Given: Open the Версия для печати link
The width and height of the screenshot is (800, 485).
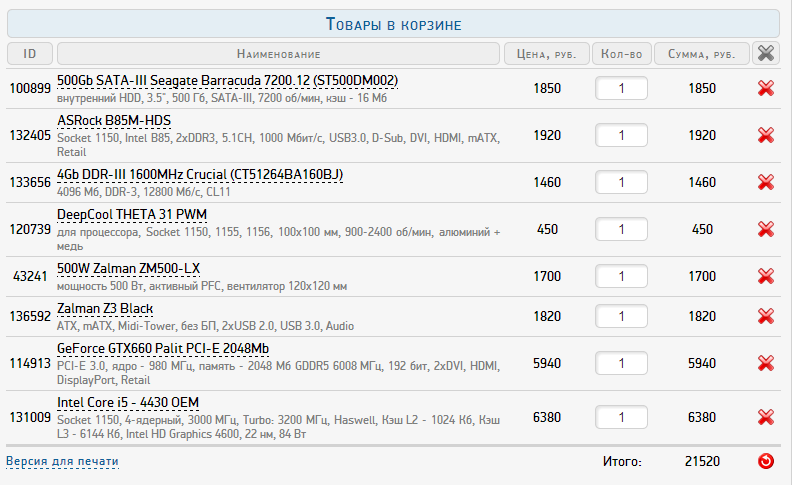Looking at the screenshot, I should pos(62,461).
